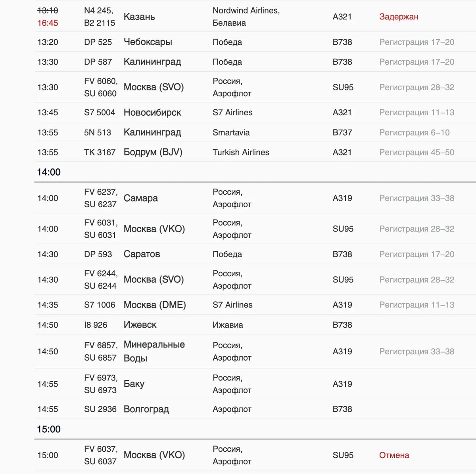Select the Чебоксары destination, flight DP 525
The width and height of the screenshot is (476, 474).
click(x=148, y=42)
